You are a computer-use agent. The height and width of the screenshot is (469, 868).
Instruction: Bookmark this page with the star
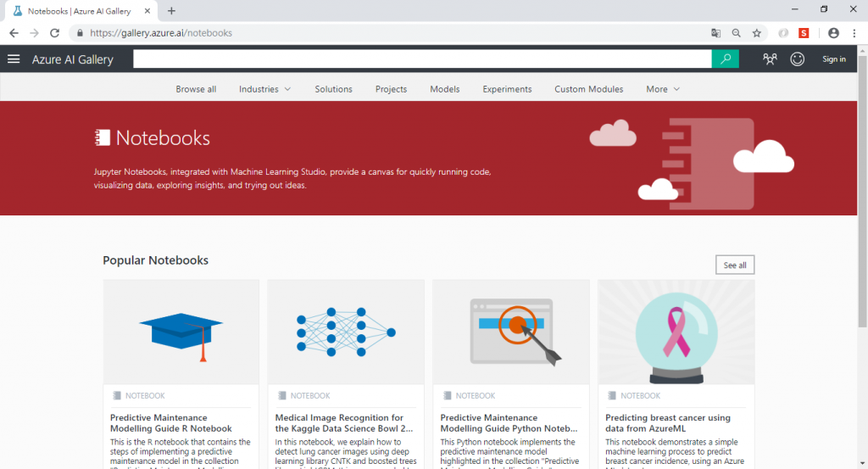pos(757,33)
